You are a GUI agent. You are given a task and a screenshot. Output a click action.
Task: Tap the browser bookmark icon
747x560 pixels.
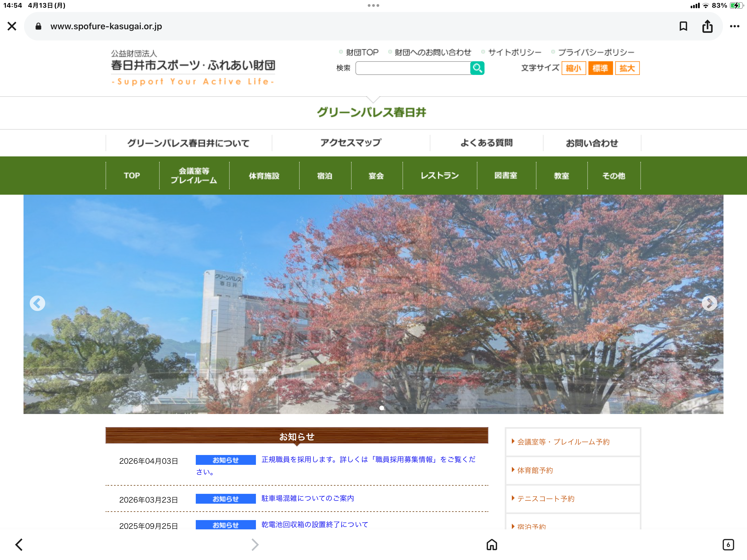tap(683, 26)
